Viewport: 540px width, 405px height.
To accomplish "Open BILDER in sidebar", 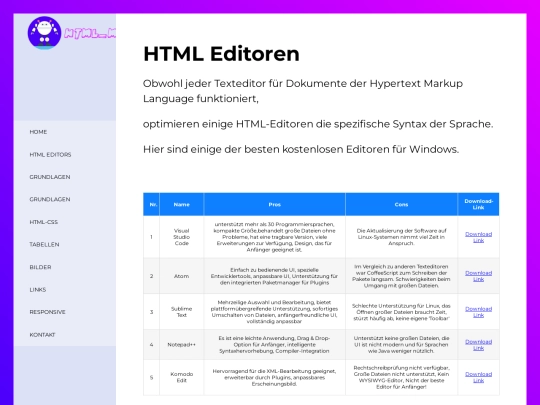I will (40, 267).
